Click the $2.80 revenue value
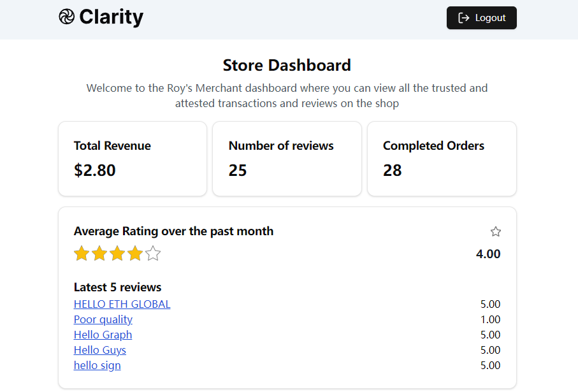Image resolution: width=578 pixels, height=392 pixels. pyautogui.click(x=95, y=170)
